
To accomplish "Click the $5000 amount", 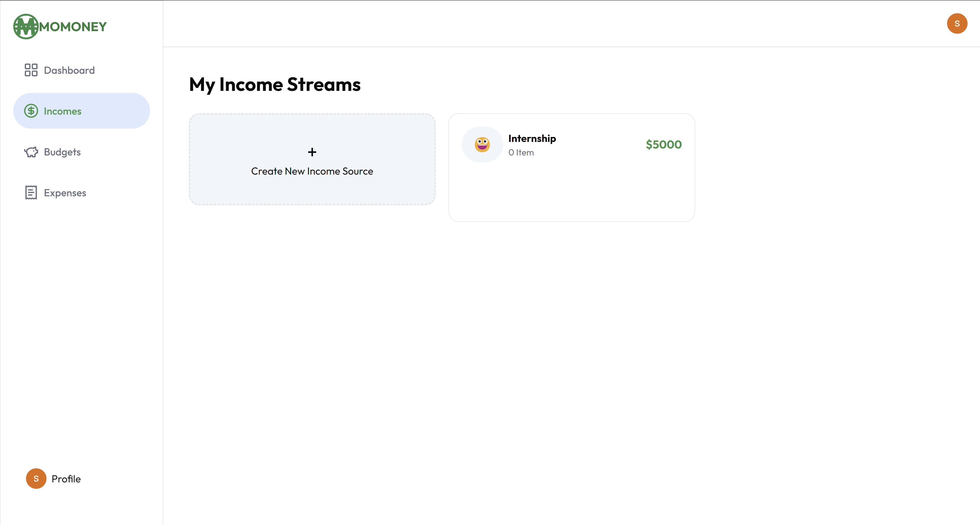I will (x=664, y=144).
